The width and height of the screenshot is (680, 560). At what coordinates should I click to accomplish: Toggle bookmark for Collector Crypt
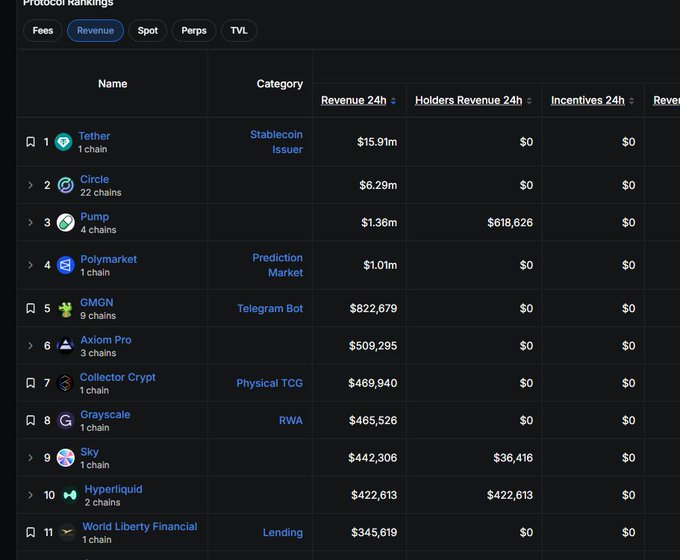point(30,383)
